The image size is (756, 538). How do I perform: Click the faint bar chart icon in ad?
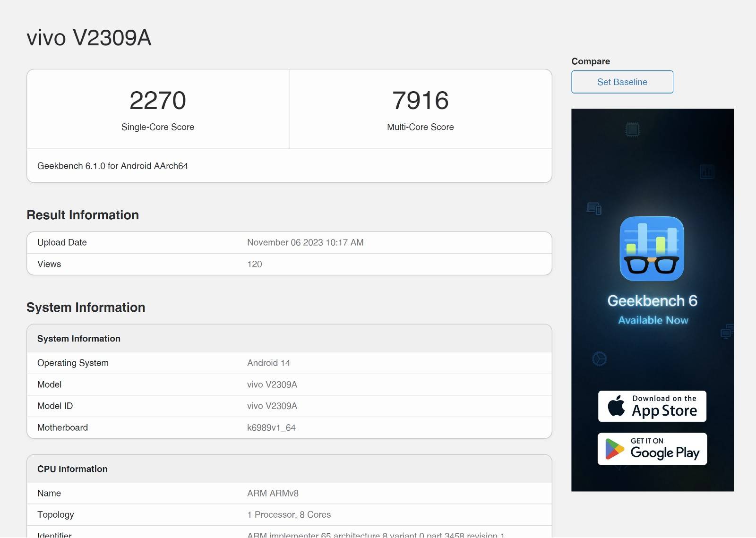coord(707,171)
